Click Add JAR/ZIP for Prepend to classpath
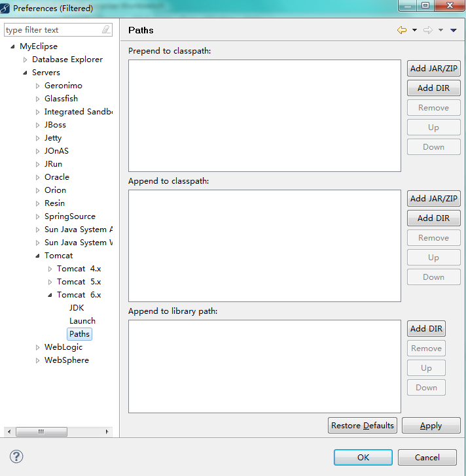The image size is (466, 476). (x=433, y=68)
